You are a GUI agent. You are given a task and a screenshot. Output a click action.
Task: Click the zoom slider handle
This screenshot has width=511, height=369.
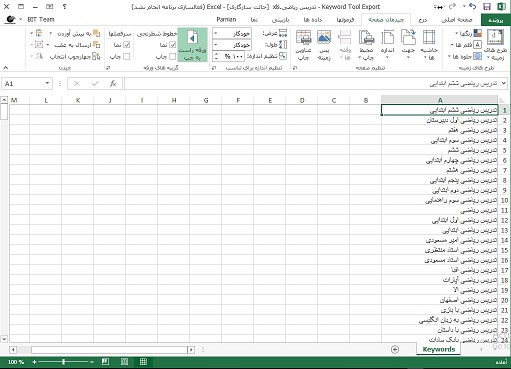[x=63, y=362]
